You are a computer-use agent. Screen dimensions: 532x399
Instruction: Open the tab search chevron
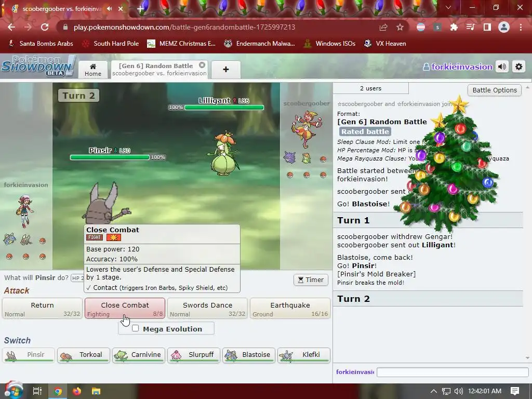[x=448, y=7]
